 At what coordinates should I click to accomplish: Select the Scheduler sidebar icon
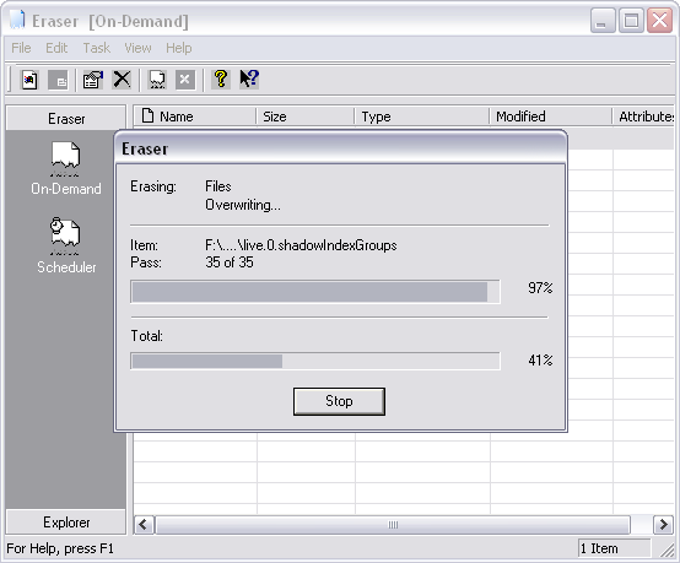coord(66,246)
